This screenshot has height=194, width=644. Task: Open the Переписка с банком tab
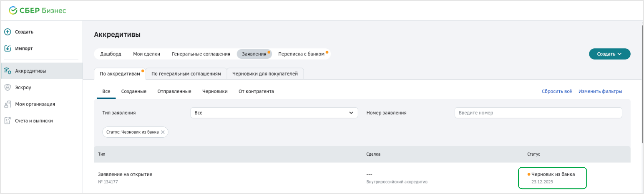click(301, 54)
